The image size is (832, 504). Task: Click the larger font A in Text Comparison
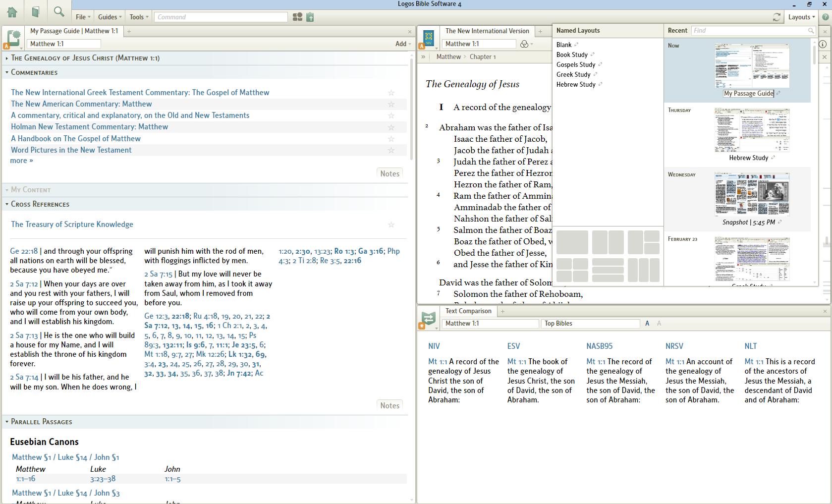pos(647,323)
